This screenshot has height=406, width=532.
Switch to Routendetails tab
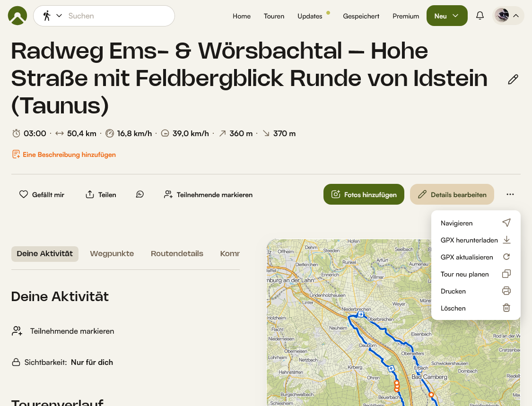177,254
